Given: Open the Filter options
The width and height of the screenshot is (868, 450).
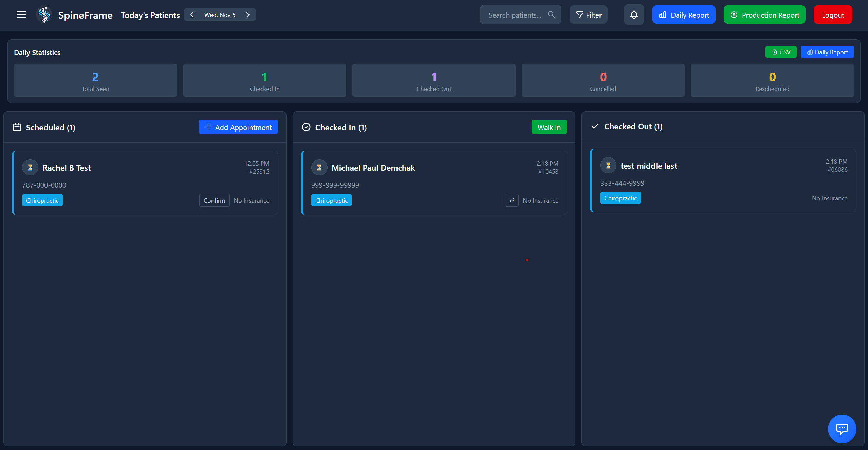Looking at the screenshot, I should [x=588, y=15].
